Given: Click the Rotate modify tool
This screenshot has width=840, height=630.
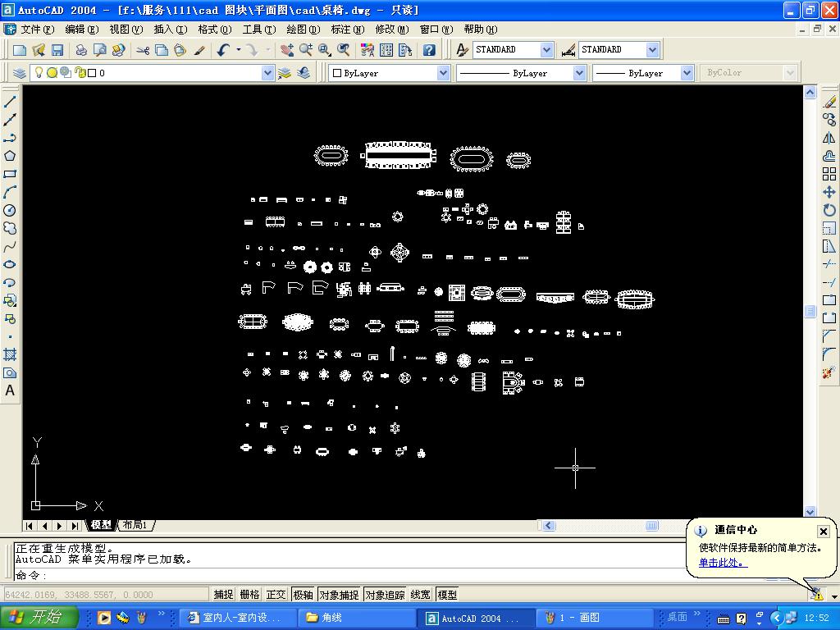Looking at the screenshot, I should (x=829, y=210).
